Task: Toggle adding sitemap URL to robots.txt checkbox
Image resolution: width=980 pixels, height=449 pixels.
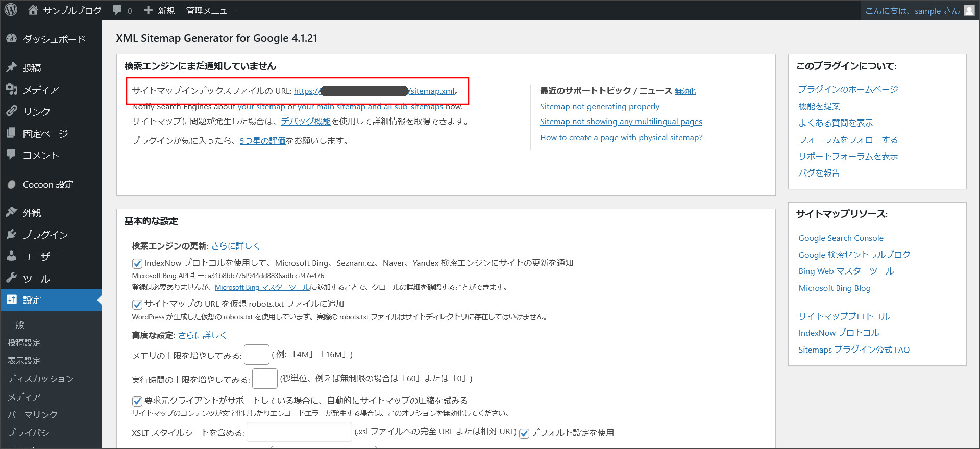Action: click(137, 304)
